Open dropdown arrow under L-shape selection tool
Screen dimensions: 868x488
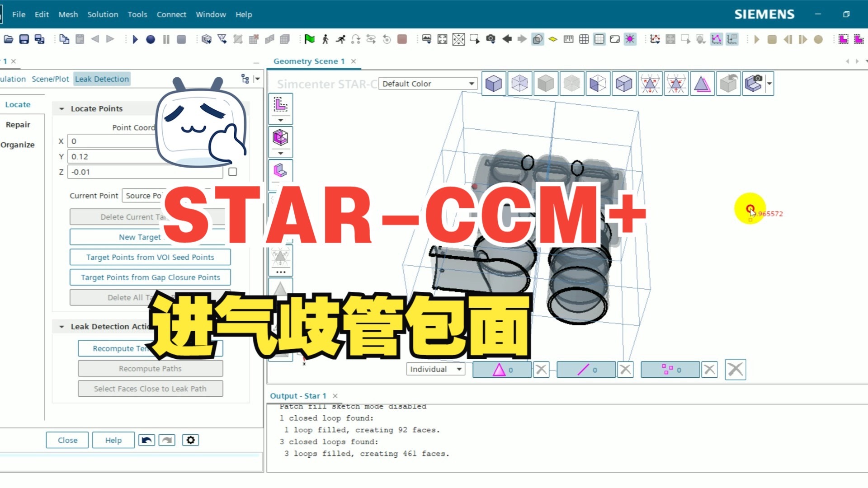tap(280, 120)
